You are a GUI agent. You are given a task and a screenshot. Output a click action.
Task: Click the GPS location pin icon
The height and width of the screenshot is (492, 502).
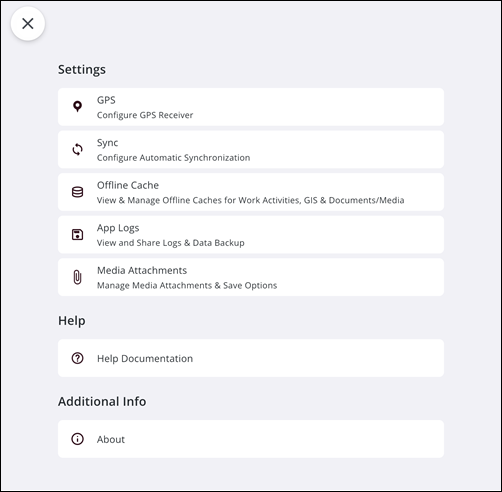coord(77,107)
